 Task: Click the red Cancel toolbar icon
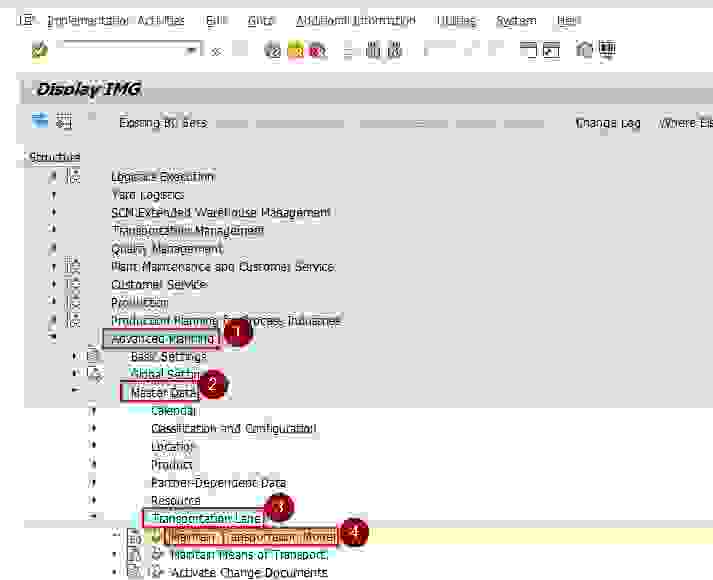click(x=317, y=50)
